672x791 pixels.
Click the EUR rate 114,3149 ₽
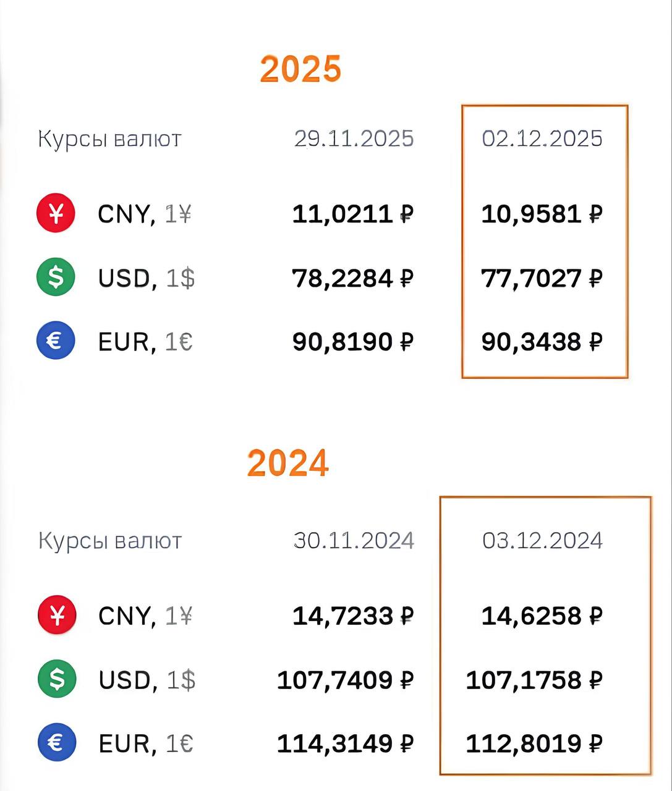click(345, 743)
